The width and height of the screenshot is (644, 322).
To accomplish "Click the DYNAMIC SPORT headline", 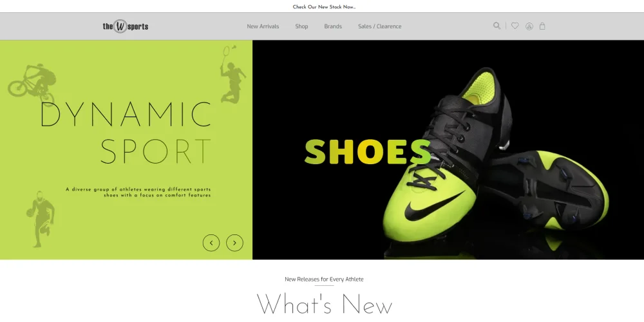I will point(126,133).
